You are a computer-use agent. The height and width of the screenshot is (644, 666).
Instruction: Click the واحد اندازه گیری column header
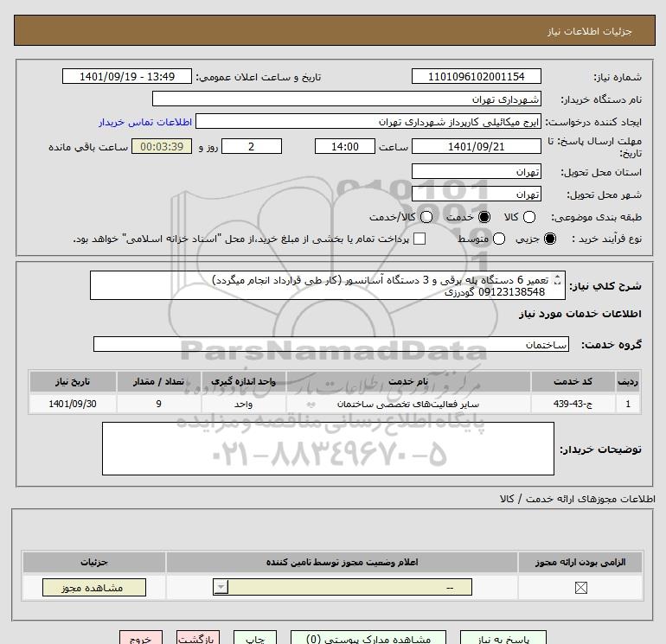pyautogui.click(x=243, y=381)
